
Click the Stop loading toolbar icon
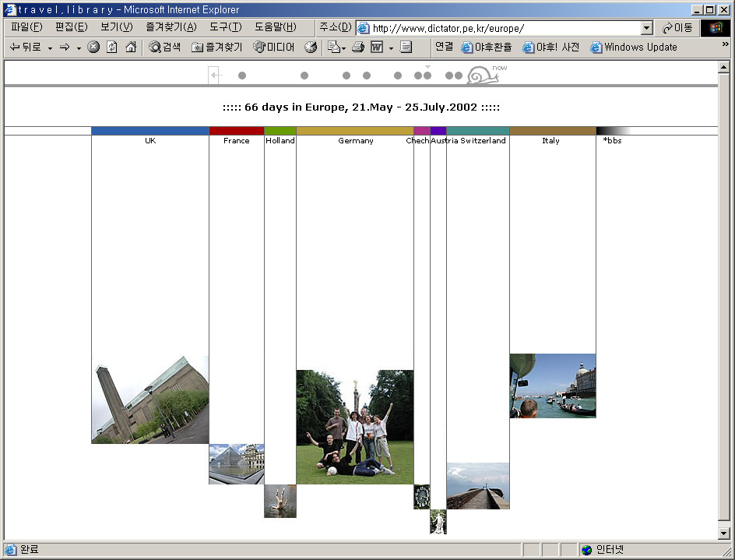tap(93, 47)
